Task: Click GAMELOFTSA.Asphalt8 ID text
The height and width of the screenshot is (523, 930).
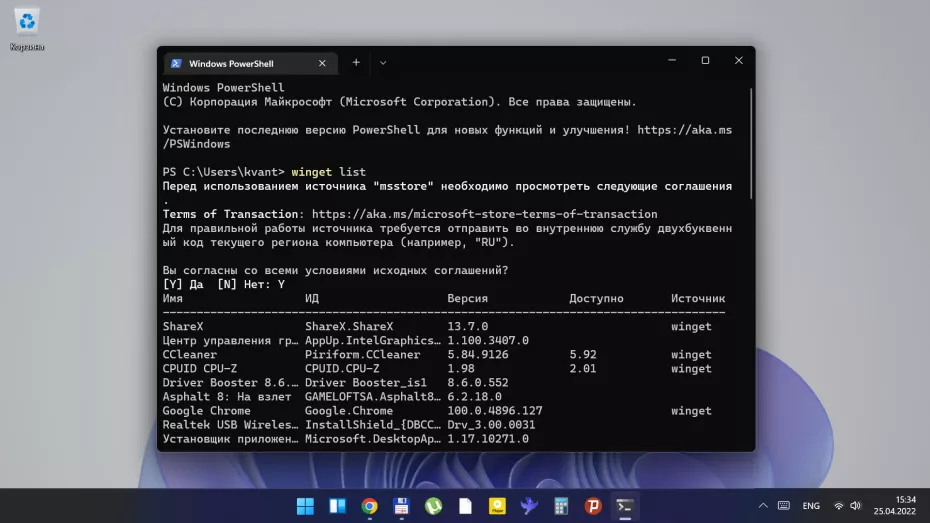Action: click(372, 397)
